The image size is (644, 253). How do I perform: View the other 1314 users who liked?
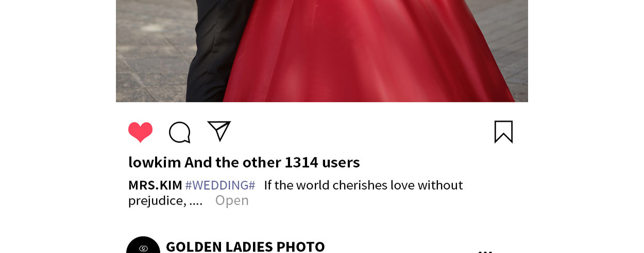[x=272, y=162]
